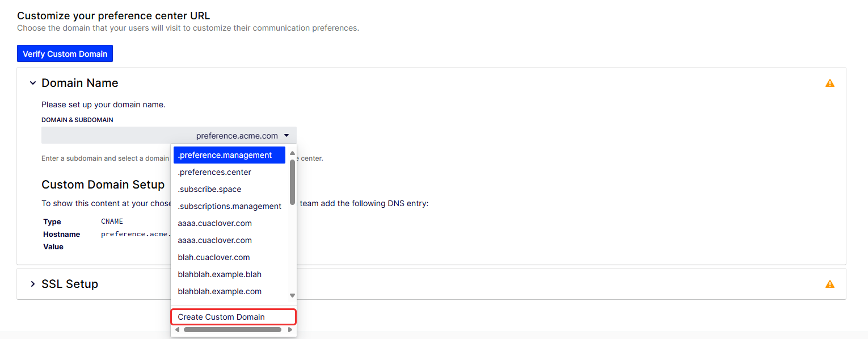Click the dropdown vertical scrollbar thumb
The image size is (868, 339).
(x=292, y=182)
